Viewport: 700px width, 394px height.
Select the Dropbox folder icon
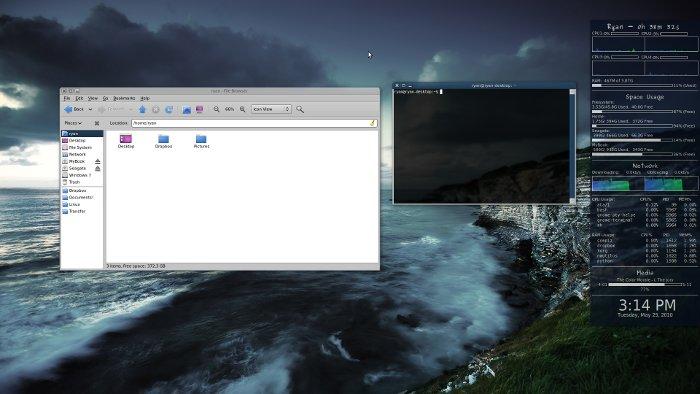(x=163, y=141)
